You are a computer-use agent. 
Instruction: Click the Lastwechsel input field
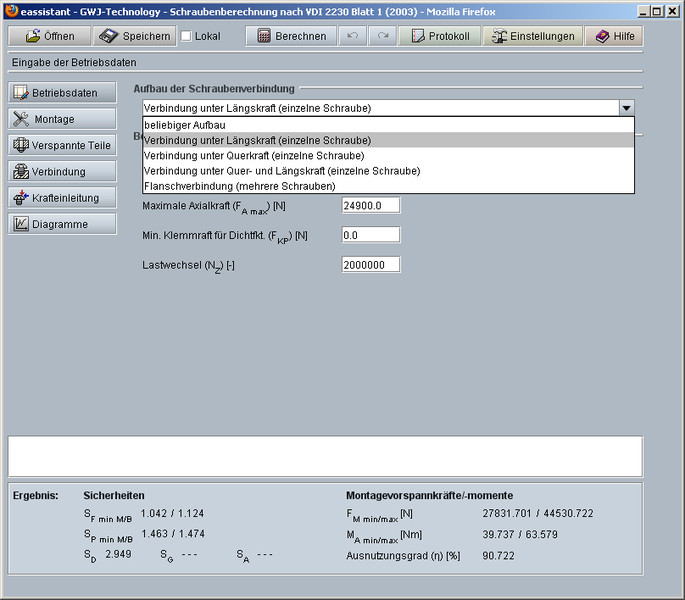(370, 265)
